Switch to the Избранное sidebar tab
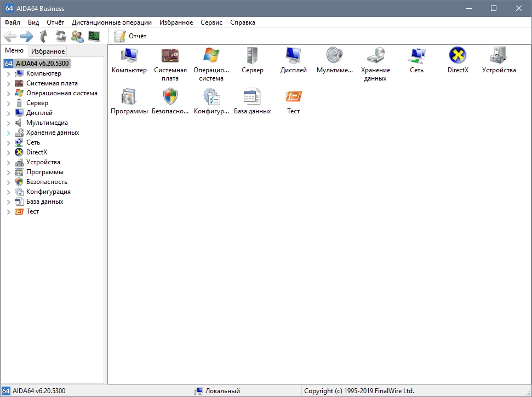Viewport: 532px width, 397px height. [48, 51]
